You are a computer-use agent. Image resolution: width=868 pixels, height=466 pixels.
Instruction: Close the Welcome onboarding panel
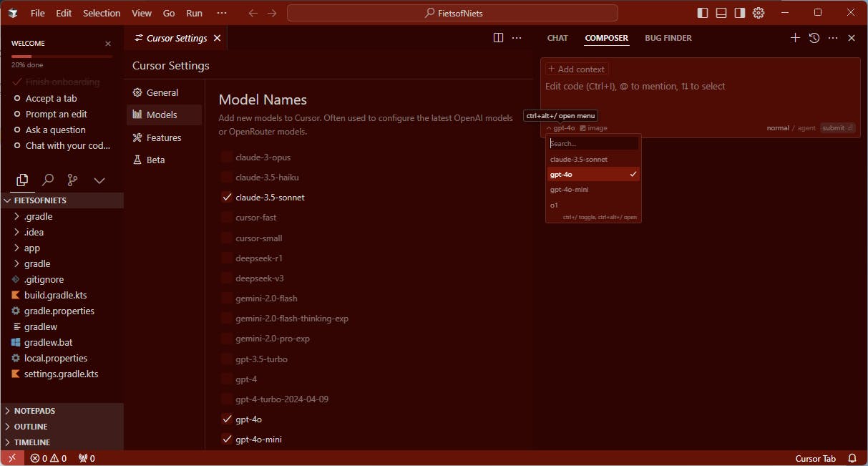108,44
